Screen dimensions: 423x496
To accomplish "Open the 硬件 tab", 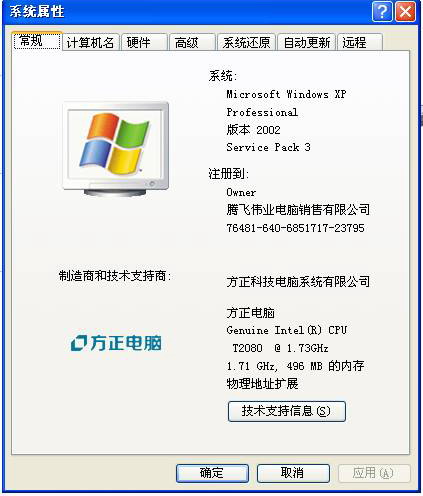I will pos(144,42).
